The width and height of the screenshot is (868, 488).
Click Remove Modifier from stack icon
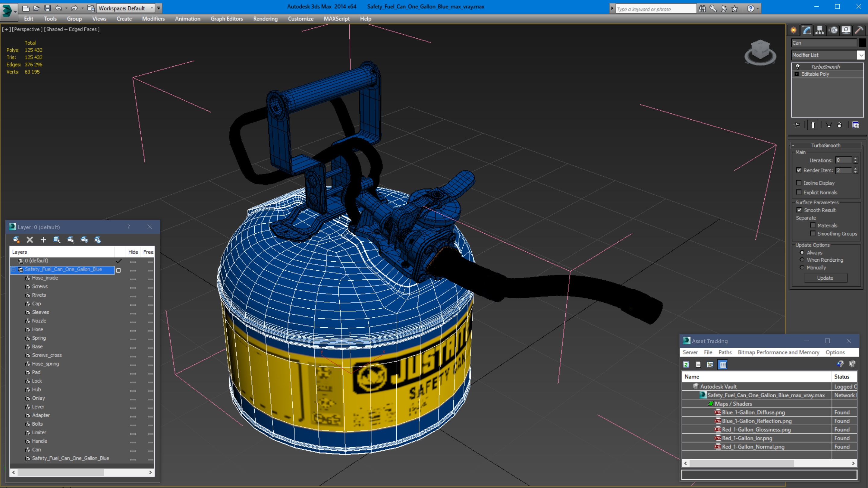pyautogui.click(x=839, y=125)
